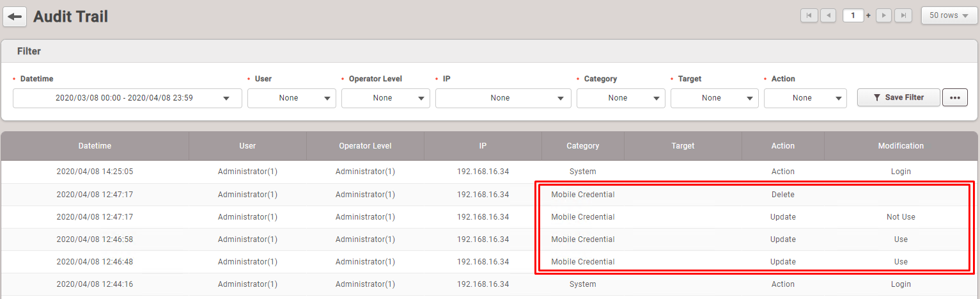The width and height of the screenshot is (980, 299).
Task: Expand the Category filter dropdown
Action: (x=621, y=98)
